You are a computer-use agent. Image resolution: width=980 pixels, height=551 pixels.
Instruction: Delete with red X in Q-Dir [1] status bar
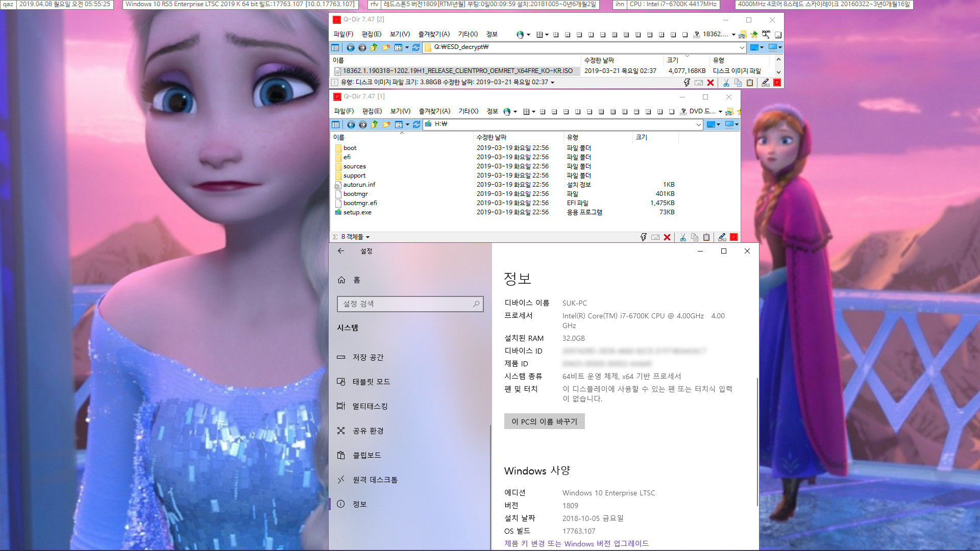pos(667,237)
